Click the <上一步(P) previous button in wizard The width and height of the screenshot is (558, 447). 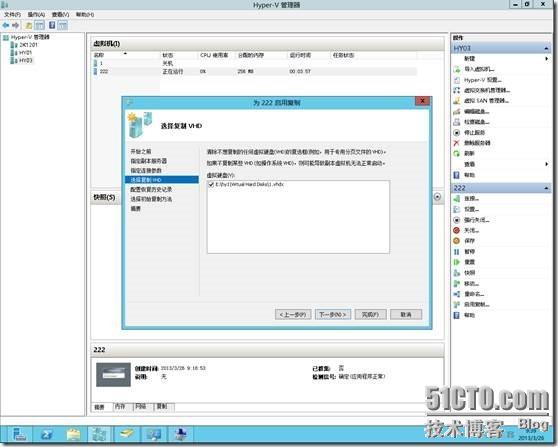(293, 315)
